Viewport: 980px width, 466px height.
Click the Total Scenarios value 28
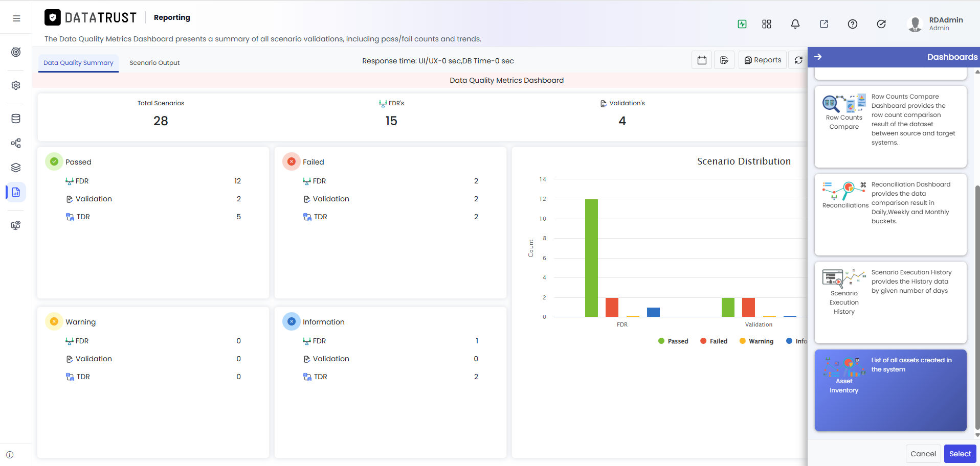161,121
